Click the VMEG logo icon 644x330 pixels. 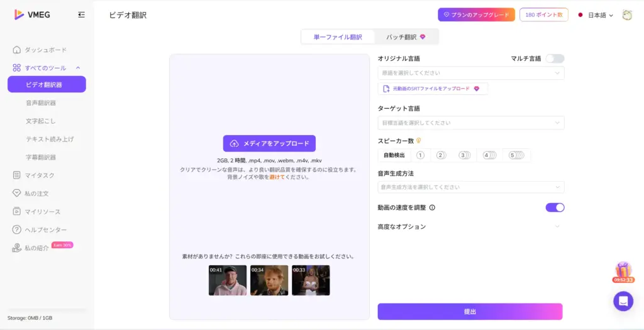tap(19, 14)
